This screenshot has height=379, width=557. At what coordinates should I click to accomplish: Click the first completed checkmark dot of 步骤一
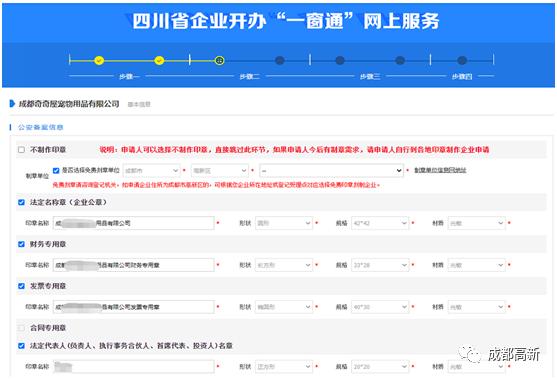[x=99, y=60]
